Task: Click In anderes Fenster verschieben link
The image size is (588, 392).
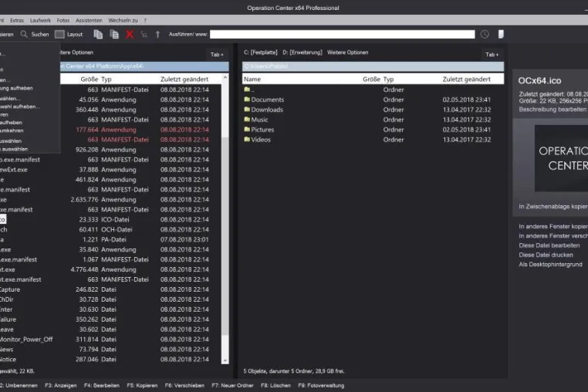Action: coord(553,235)
